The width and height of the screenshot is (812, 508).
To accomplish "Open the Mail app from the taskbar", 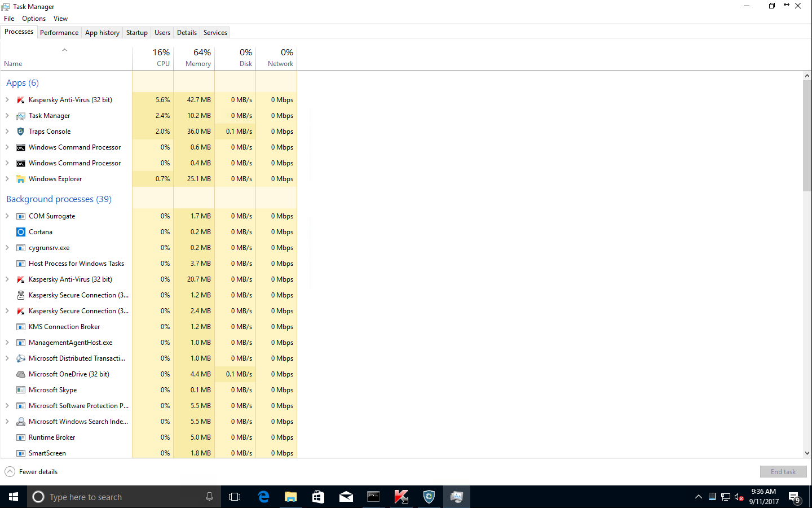I will [x=346, y=497].
